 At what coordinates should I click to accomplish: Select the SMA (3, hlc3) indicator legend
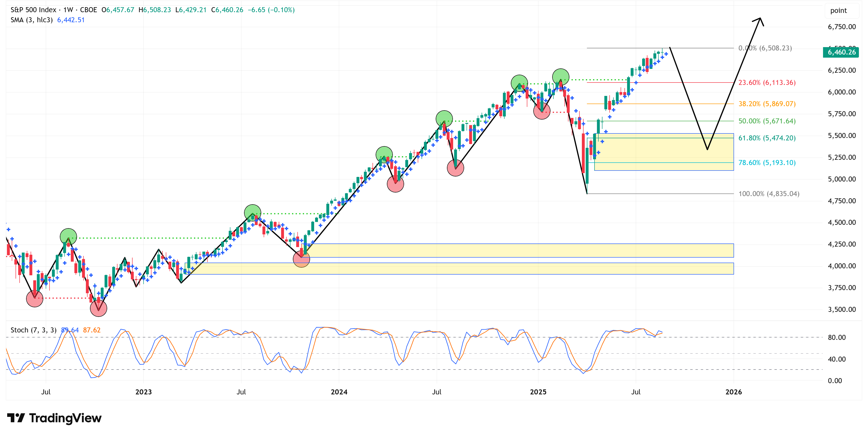[32, 20]
